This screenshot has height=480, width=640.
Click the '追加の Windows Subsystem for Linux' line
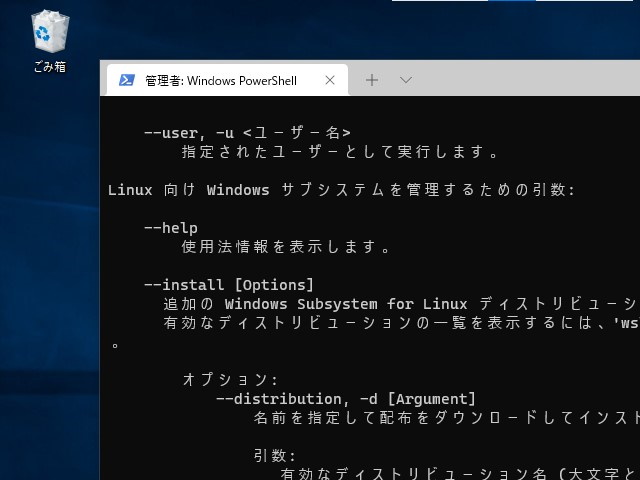pos(401,304)
